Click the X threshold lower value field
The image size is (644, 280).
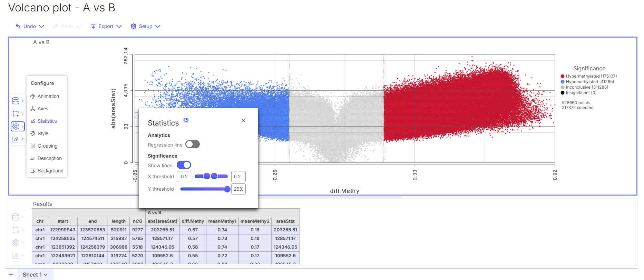pos(184,177)
